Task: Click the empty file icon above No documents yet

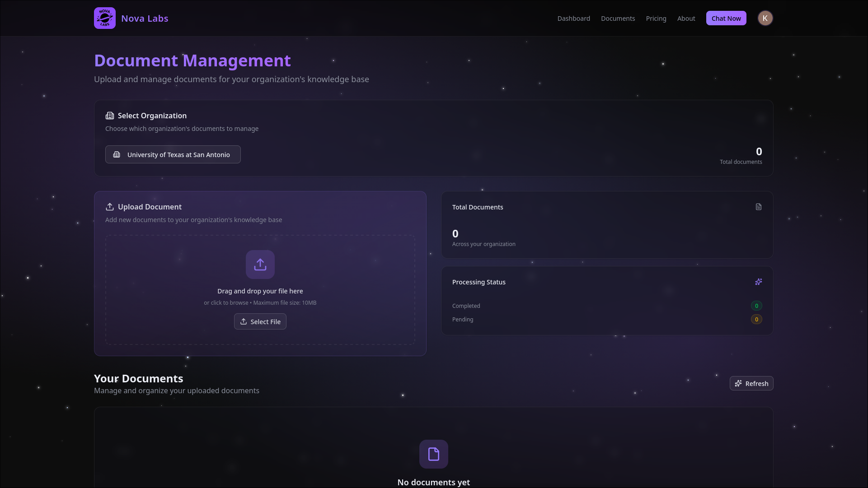Action: coord(434,454)
